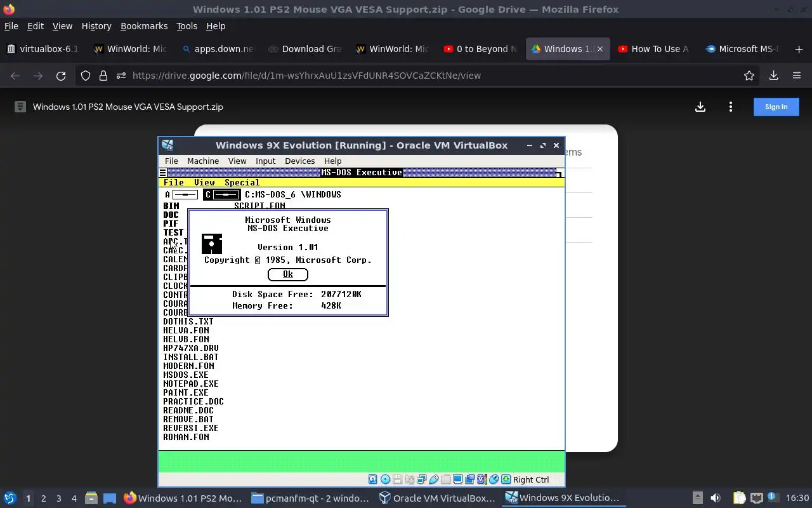Image resolution: width=812 pixels, height=508 pixels.
Task: Open Firefox Bookmarks menu
Action: [x=144, y=26]
